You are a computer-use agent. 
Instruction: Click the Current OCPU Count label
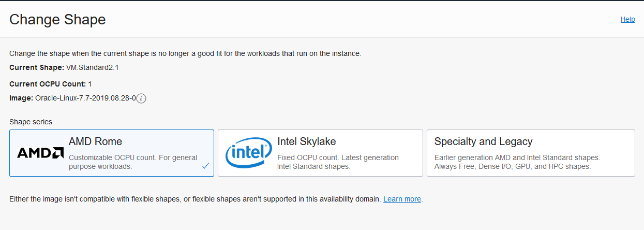click(x=48, y=84)
